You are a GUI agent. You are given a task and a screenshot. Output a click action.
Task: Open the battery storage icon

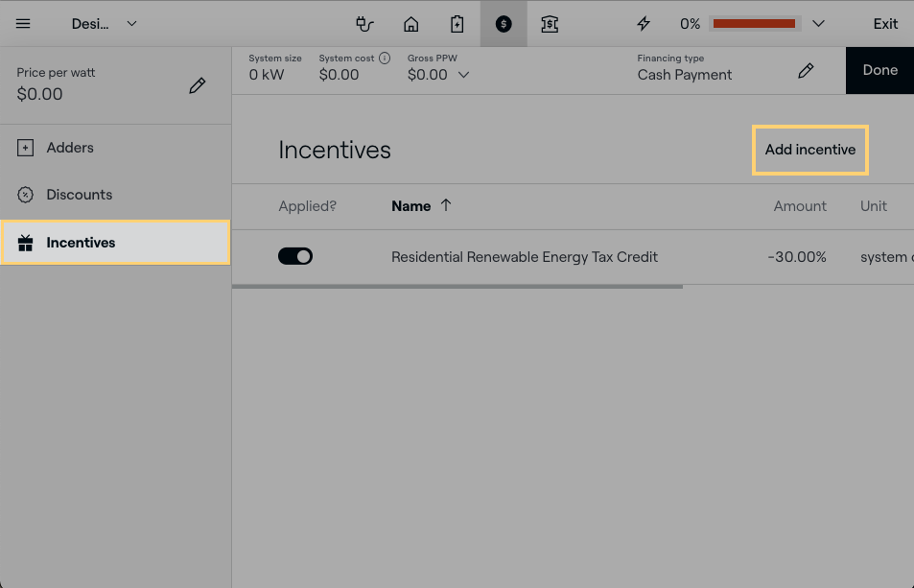tap(457, 24)
